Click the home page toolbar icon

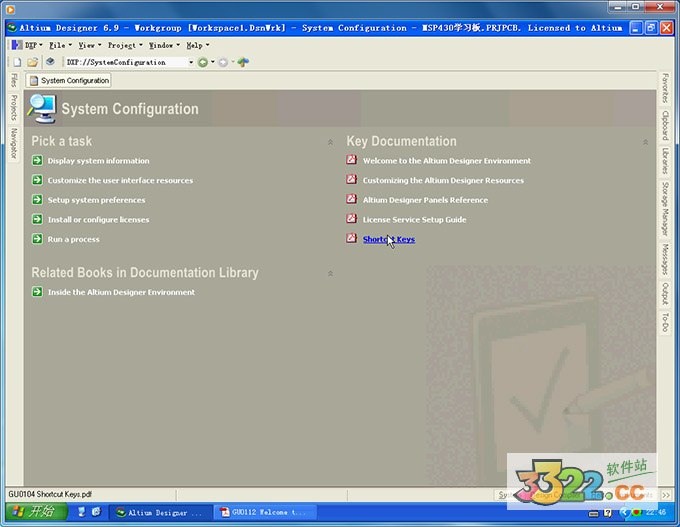(243, 62)
